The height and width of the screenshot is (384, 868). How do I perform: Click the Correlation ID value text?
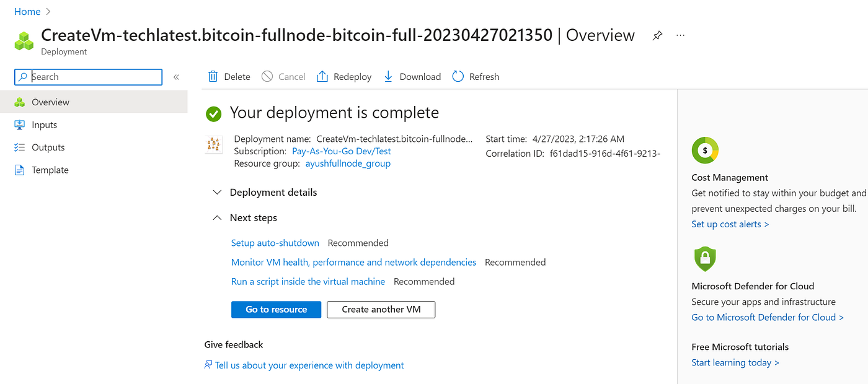coord(605,154)
